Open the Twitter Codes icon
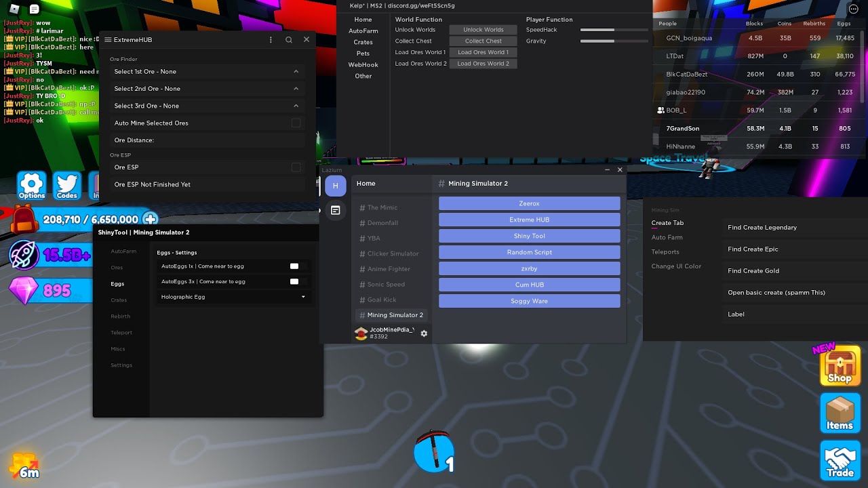The height and width of the screenshot is (488, 868). pos(66,185)
